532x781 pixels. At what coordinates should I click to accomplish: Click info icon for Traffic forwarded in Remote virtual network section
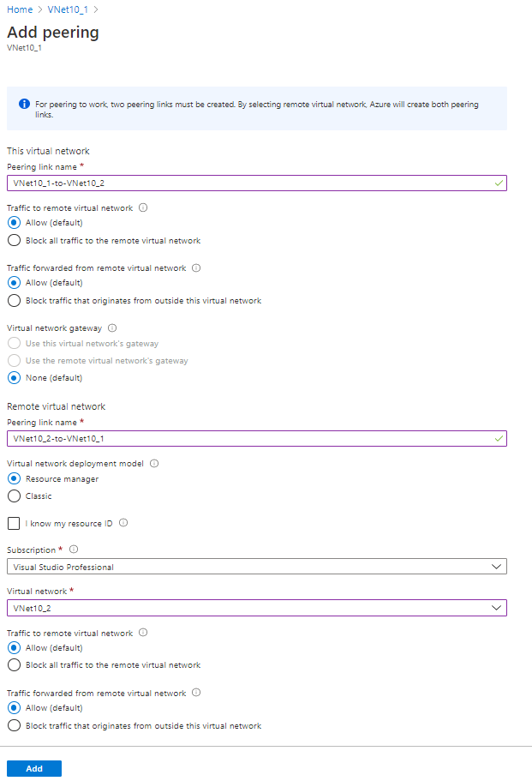click(196, 693)
